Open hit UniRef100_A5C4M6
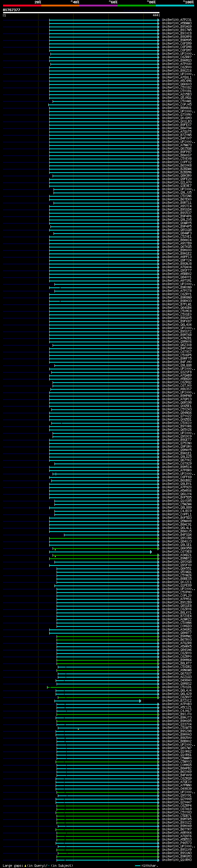This screenshot has height=868, width=197. pyautogui.click(x=176, y=81)
